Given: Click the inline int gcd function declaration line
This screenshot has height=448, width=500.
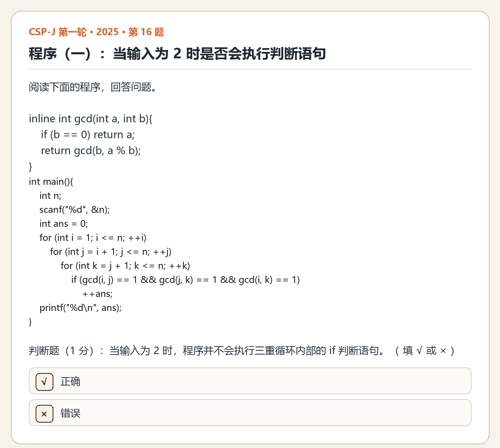Looking at the screenshot, I should pyautogui.click(x=91, y=119).
